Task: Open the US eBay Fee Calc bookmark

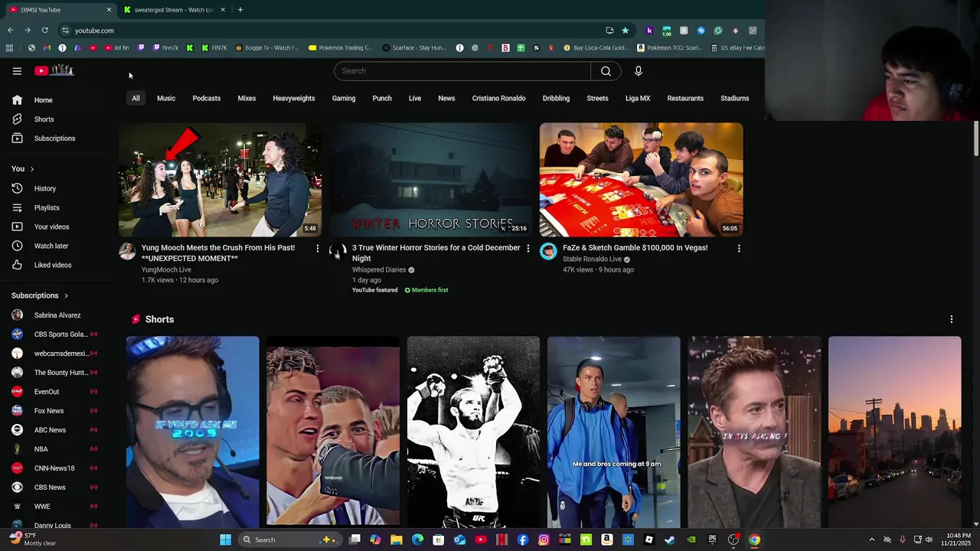Action: [x=737, y=47]
